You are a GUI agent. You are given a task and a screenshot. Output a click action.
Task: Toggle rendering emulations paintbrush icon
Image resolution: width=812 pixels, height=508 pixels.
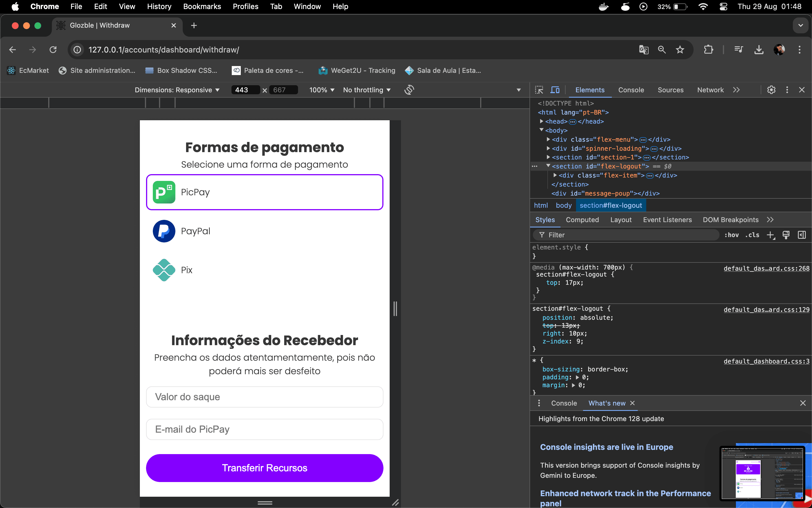point(786,235)
